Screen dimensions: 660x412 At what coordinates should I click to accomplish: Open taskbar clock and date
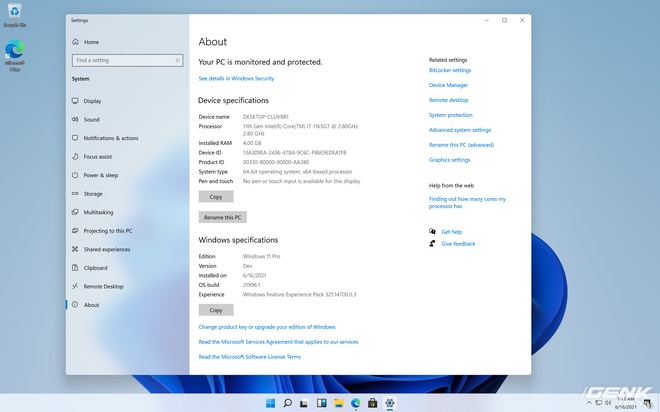(626, 403)
